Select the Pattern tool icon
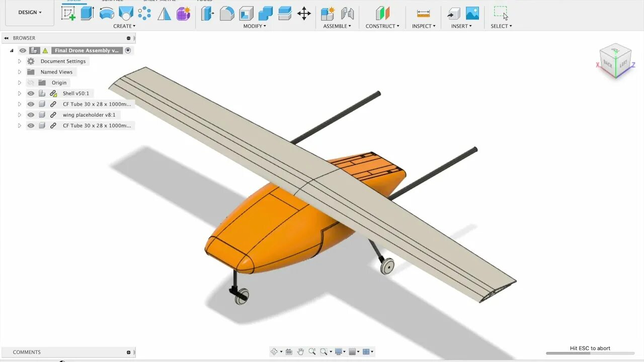Image resolution: width=644 pixels, height=362 pixels. coord(144,13)
